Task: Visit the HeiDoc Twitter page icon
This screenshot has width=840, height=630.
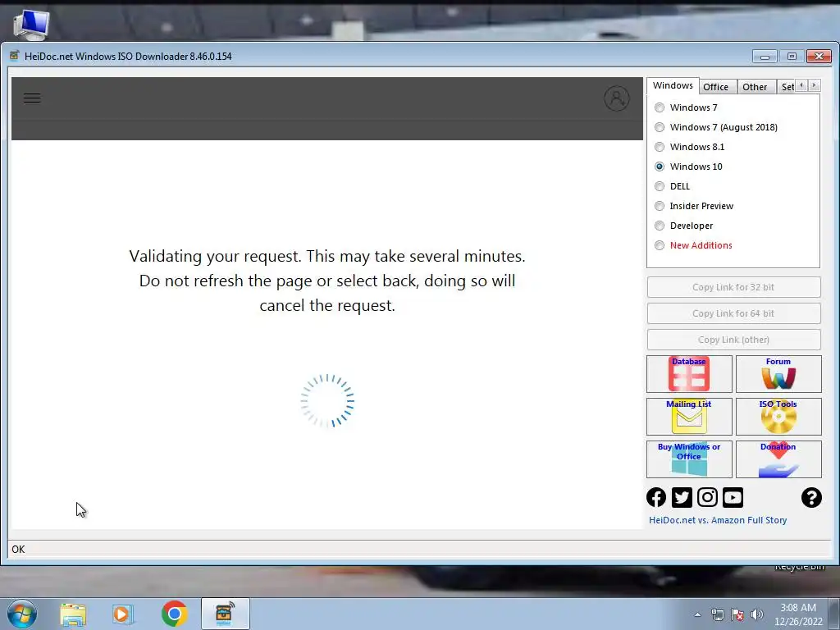Action: [x=682, y=497]
